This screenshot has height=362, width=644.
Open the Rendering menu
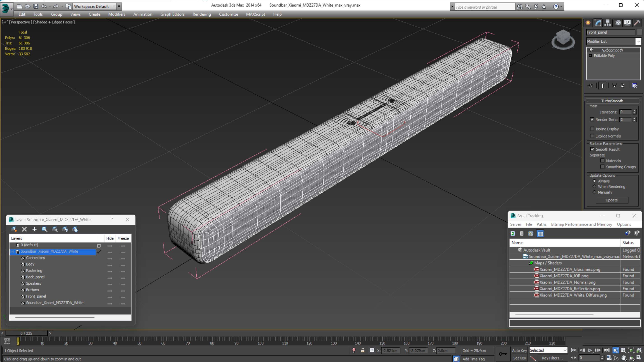coord(202,14)
